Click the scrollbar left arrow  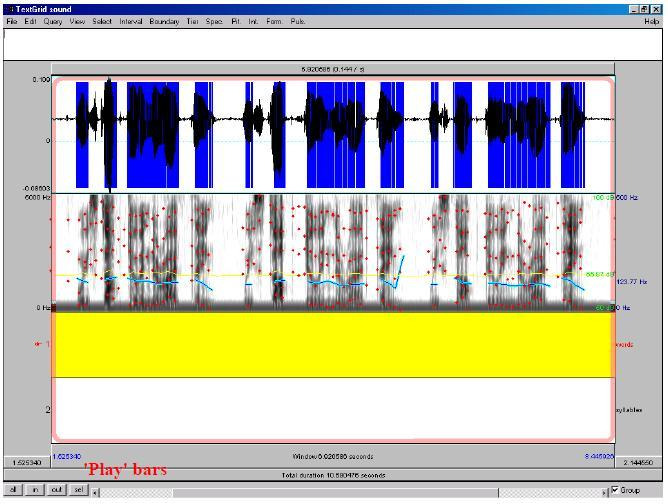pyautogui.click(x=95, y=492)
